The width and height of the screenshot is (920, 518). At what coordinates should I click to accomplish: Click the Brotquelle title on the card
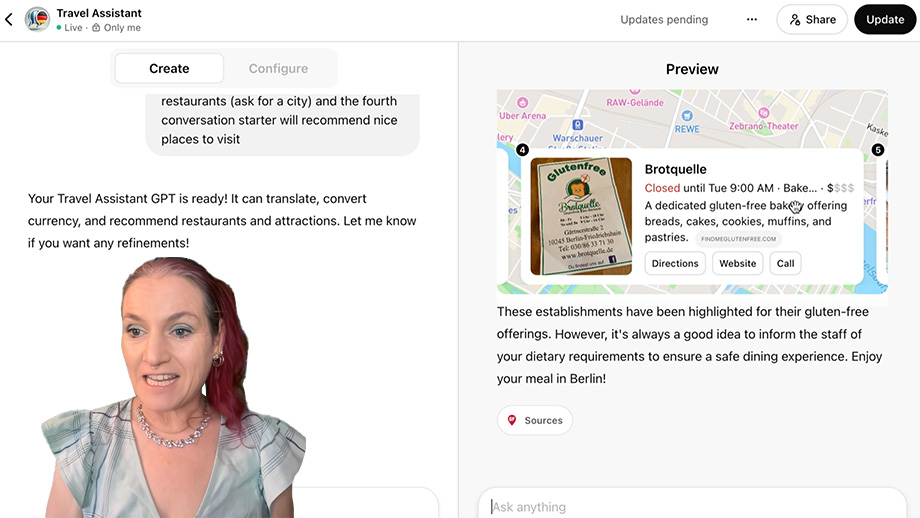pos(676,169)
